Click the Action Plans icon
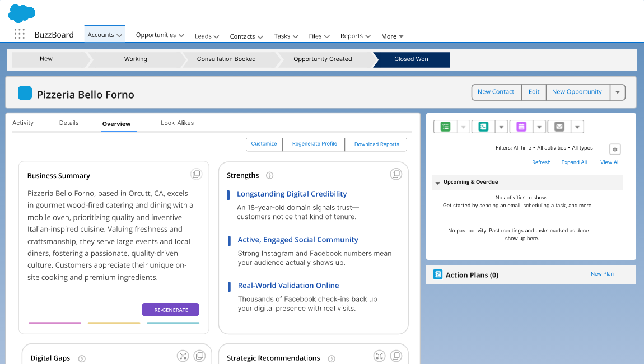Screen dimensions: 644x364 (x=438, y=274)
